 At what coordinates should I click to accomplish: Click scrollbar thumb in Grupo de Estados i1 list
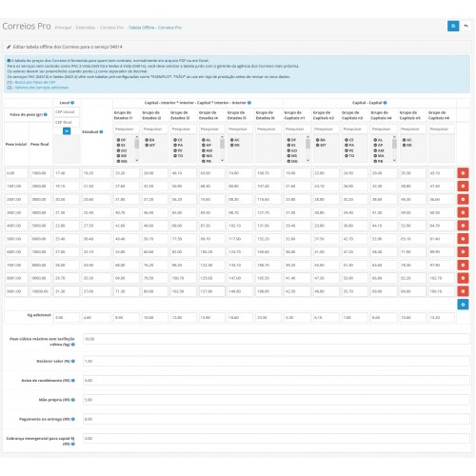tap(137, 144)
